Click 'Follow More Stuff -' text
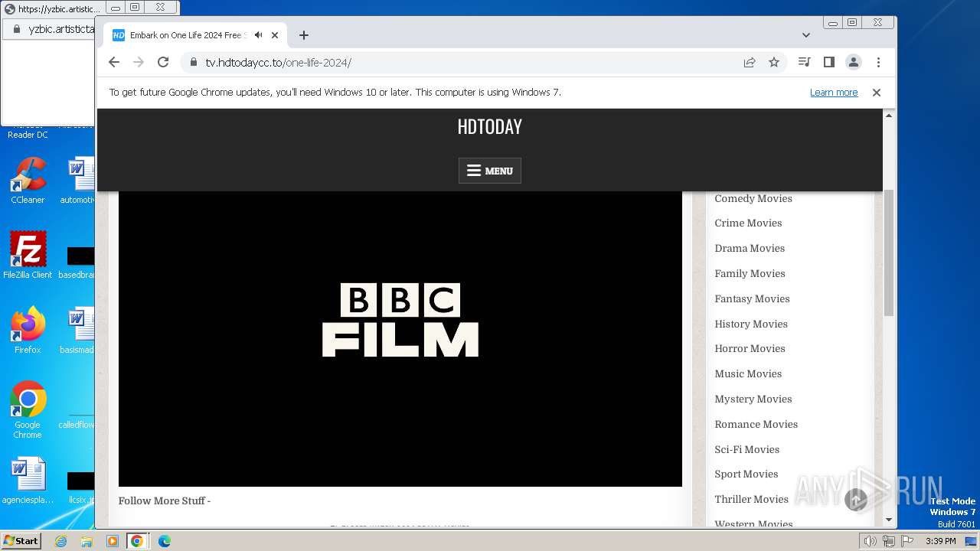The height and width of the screenshot is (551, 980). pos(165,500)
